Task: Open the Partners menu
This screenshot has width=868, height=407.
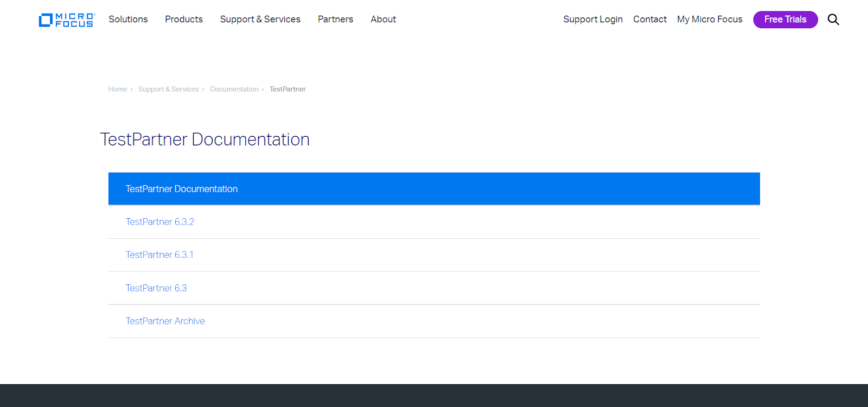Action: (x=335, y=20)
